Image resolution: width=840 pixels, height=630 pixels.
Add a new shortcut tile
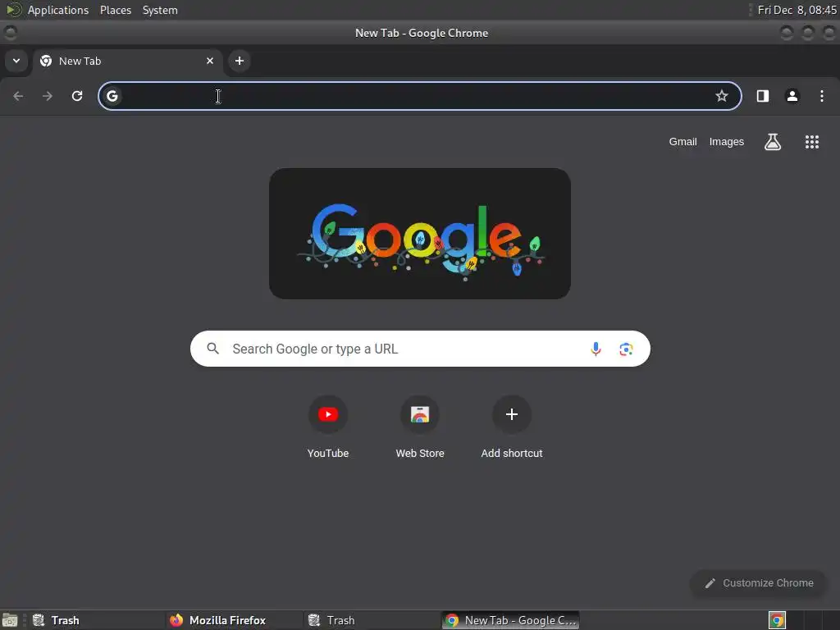point(512,427)
